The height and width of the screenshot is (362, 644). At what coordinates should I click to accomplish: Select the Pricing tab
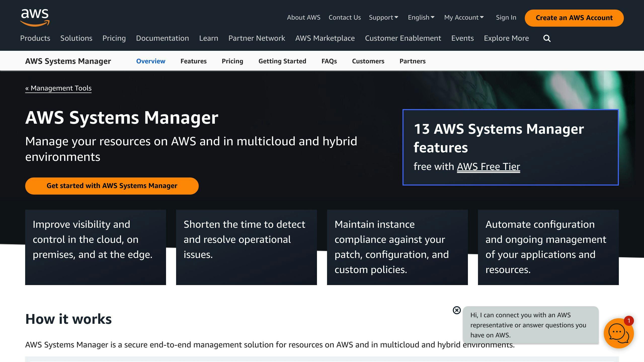coord(232,61)
